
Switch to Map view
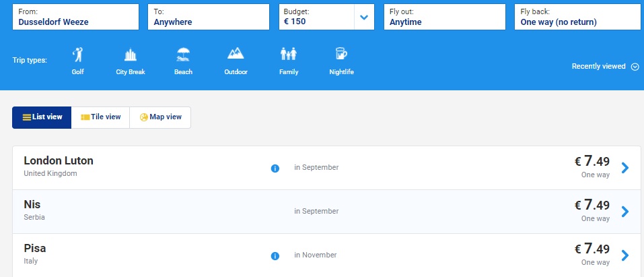click(160, 117)
